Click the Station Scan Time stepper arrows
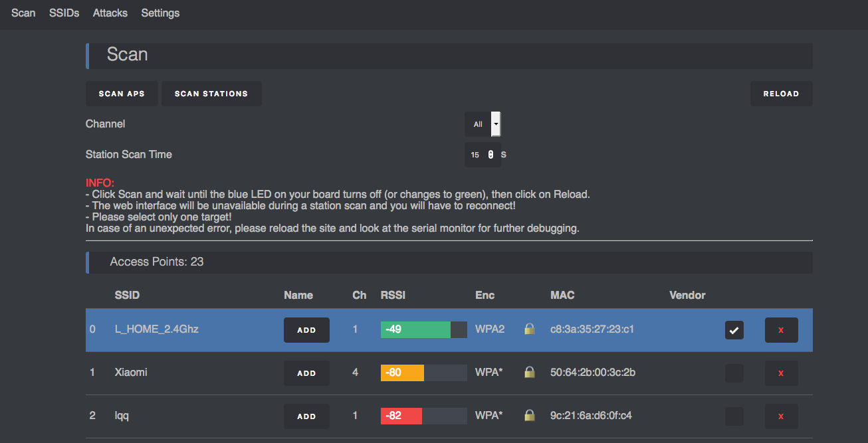The height and width of the screenshot is (443, 868). (x=490, y=155)
